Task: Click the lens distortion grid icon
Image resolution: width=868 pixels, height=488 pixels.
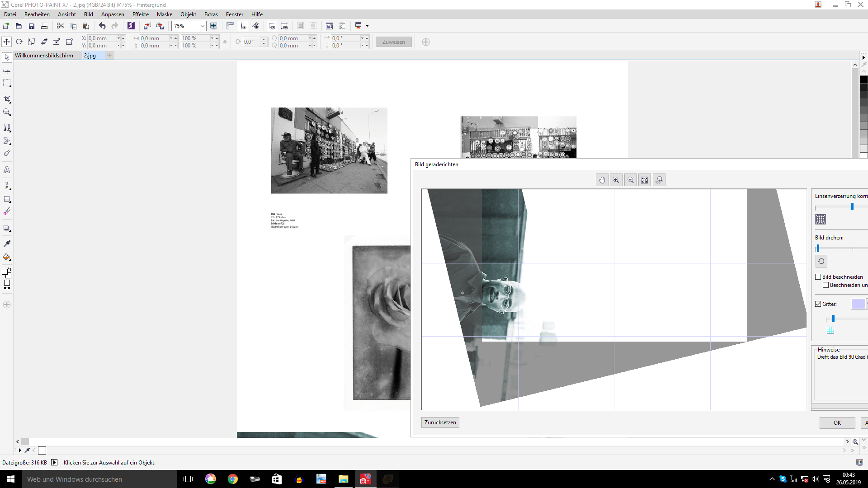Action: click(x=821, y=219)
